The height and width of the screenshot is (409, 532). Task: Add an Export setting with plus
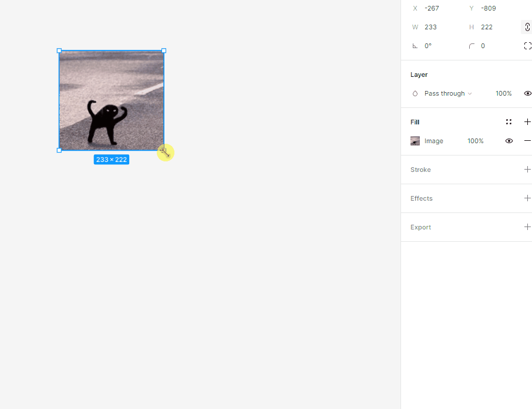[527, 227]
